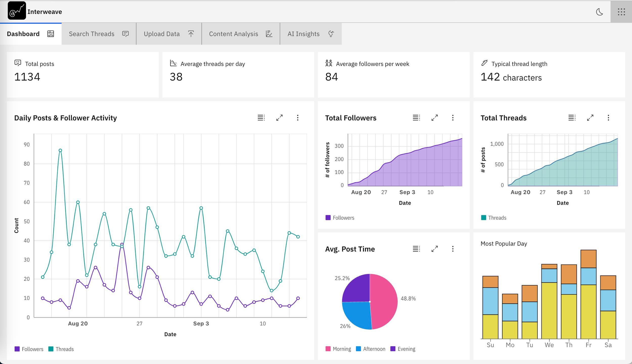Show data table for Daily Posts chart
Viewport: 632px width, 364px height.
[x=261, y=118]
